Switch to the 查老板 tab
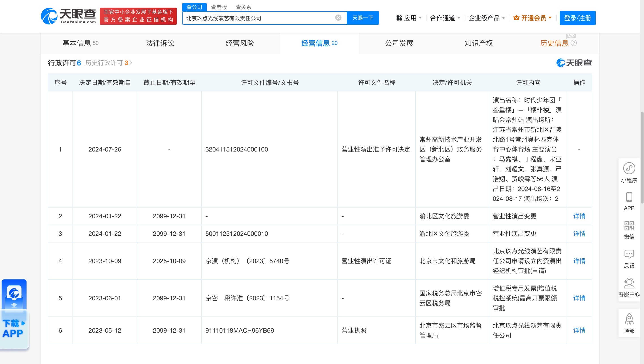 click(219, 7)
